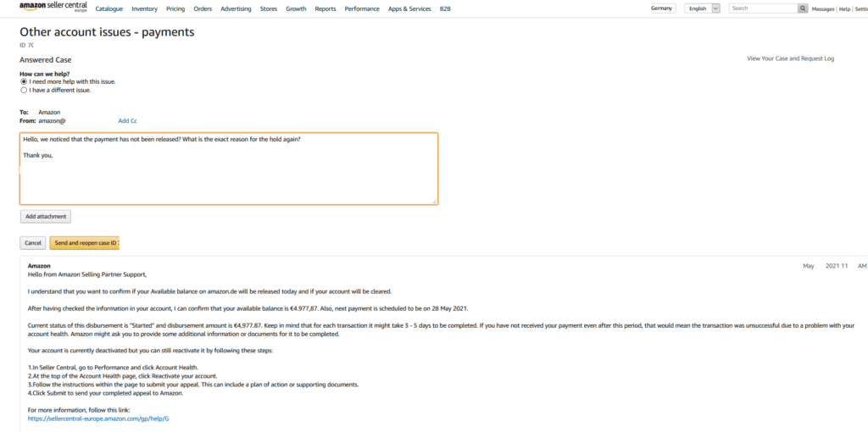The width and height of the screenshot is (868, 432).
Task: Click Send and reopen case button
Action: (85, 243)
